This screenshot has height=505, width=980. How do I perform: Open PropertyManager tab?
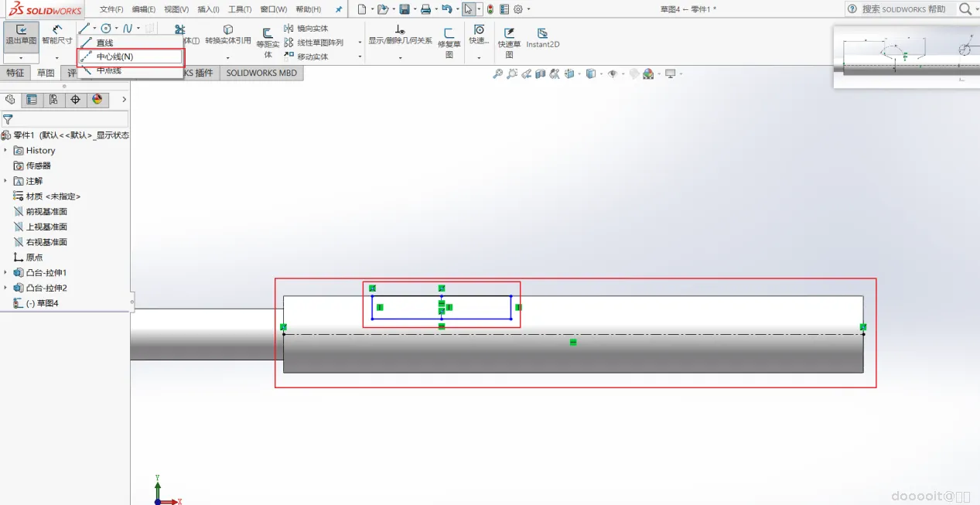point(32,100)
